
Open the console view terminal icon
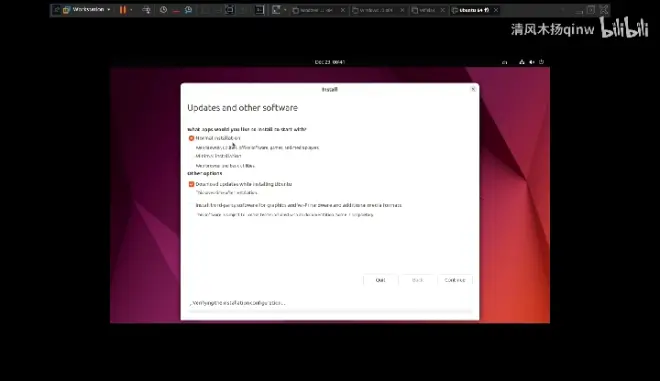click(x=260, y=10)
